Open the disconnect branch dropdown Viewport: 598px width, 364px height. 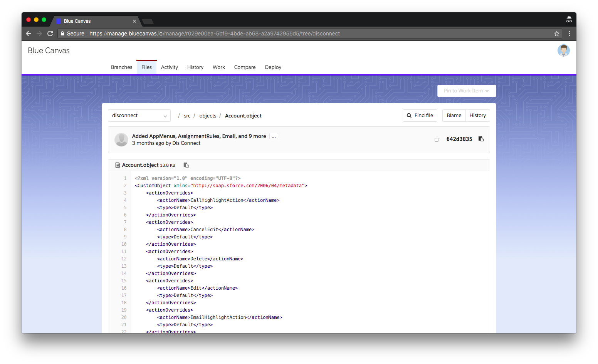[139, 116]
